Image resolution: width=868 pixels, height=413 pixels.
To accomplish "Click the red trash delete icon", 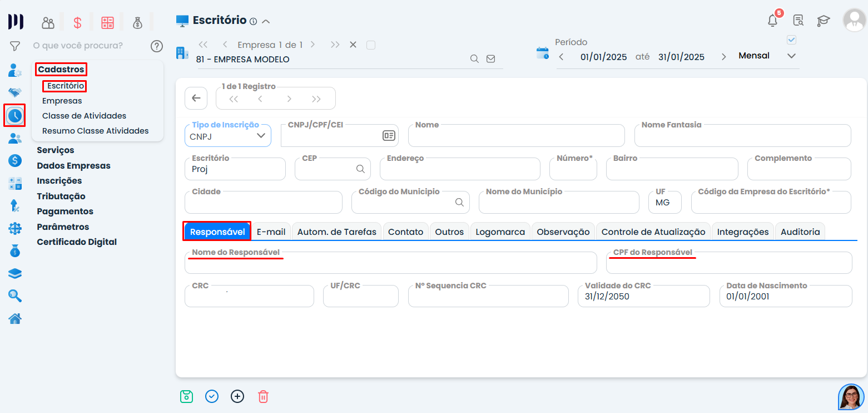I will 263,396.
